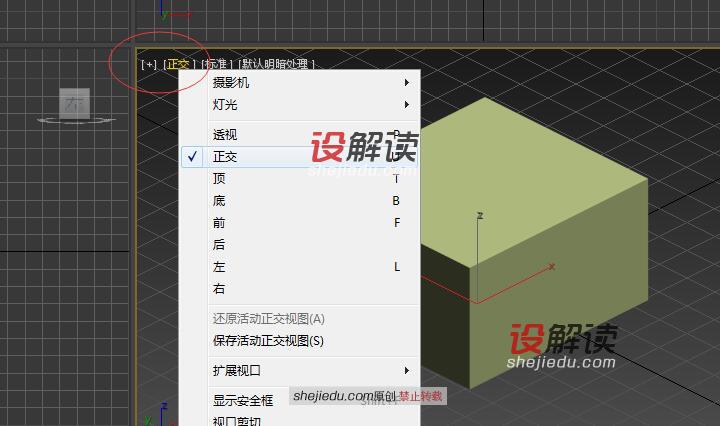
Task: Enable 视口剪切 viewport clipping
Action: pos(236,421)
